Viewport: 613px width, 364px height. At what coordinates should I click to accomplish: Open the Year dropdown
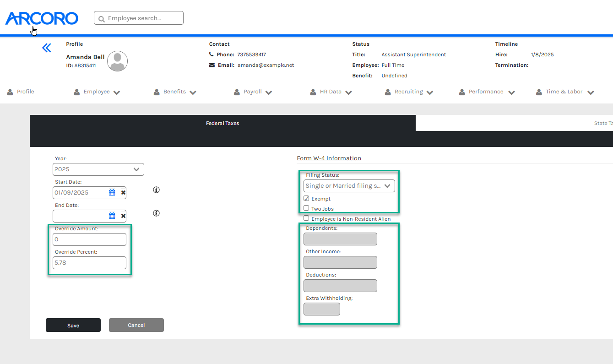98,169
